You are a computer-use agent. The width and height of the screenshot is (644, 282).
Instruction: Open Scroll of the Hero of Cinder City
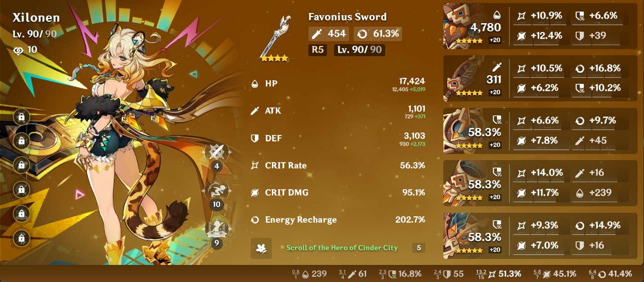[x=342, y=248]
